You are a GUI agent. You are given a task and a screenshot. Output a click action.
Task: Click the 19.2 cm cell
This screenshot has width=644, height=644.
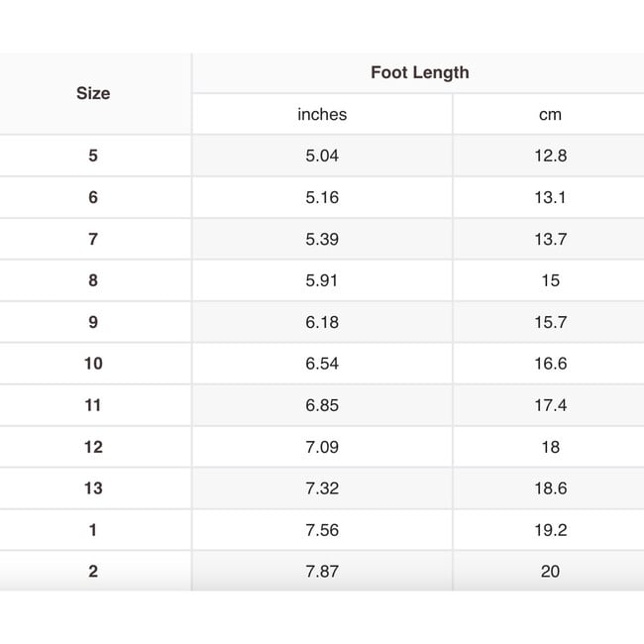pos(550,530)
